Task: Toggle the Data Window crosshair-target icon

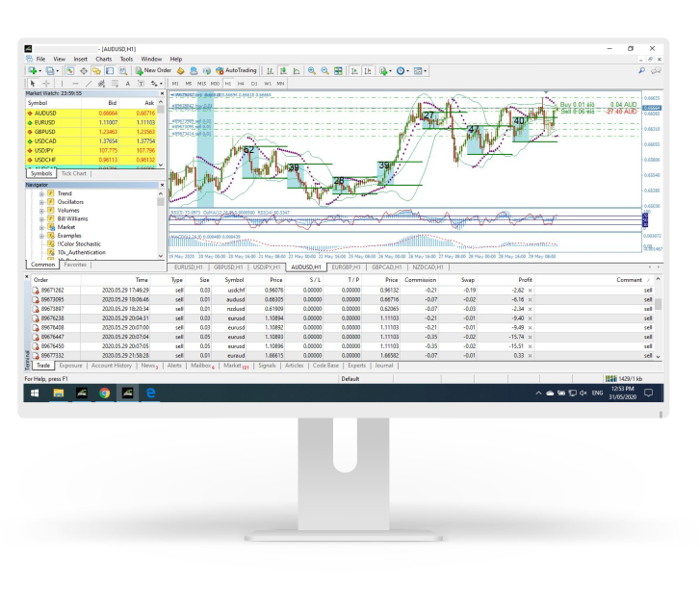Action: click(84, 70)
